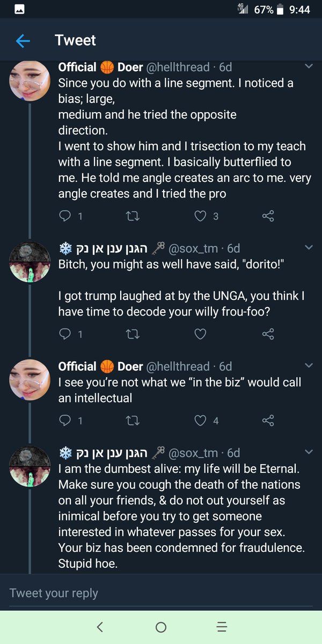
Task: Reply to the "Since you do with a line segment" tweet
Action: coord(65,216)
